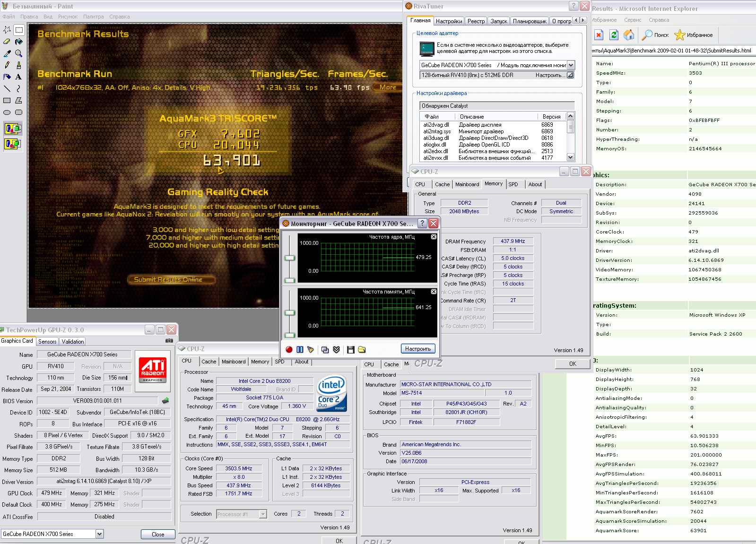Click the open folder icon in monitoring toolbar
This screenshot has height=544, width=756.
tap(362, 349)
